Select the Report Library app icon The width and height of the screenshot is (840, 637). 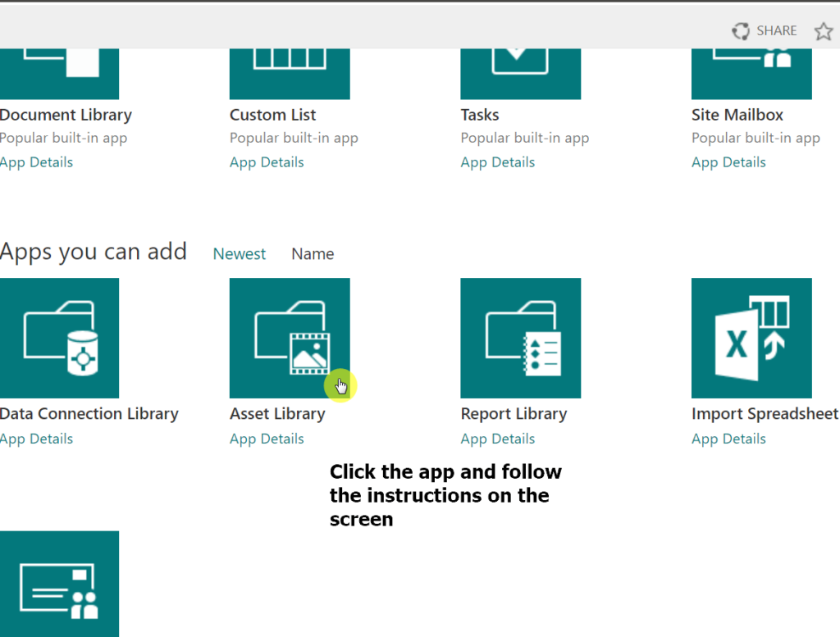(521, 338)
